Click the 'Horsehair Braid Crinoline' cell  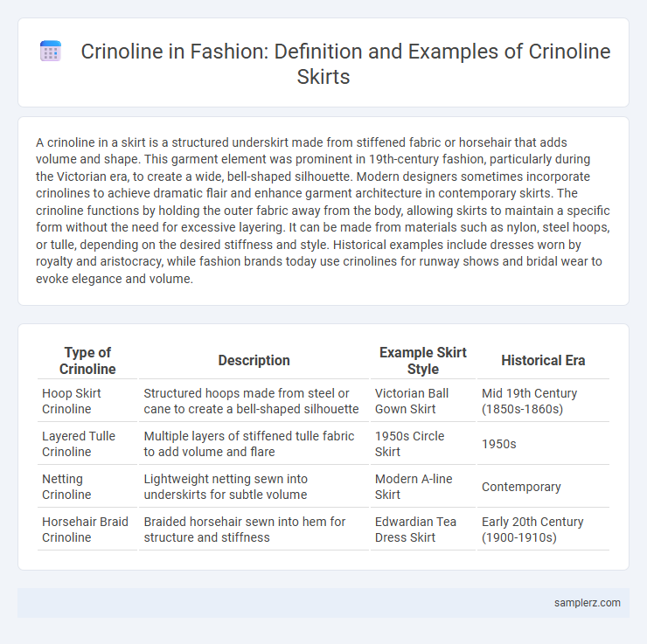(x=87, y=530)
